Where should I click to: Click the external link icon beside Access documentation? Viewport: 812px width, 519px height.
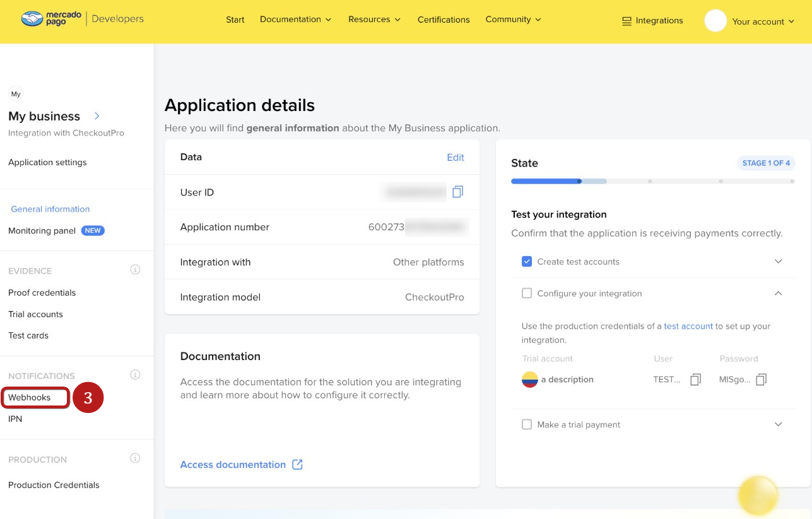(297, 465)
